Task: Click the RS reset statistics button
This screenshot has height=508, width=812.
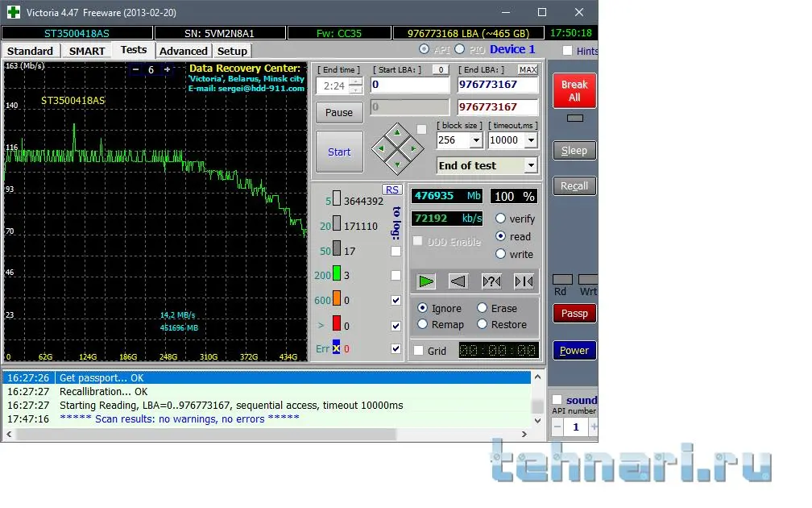Action: point(392,189)
